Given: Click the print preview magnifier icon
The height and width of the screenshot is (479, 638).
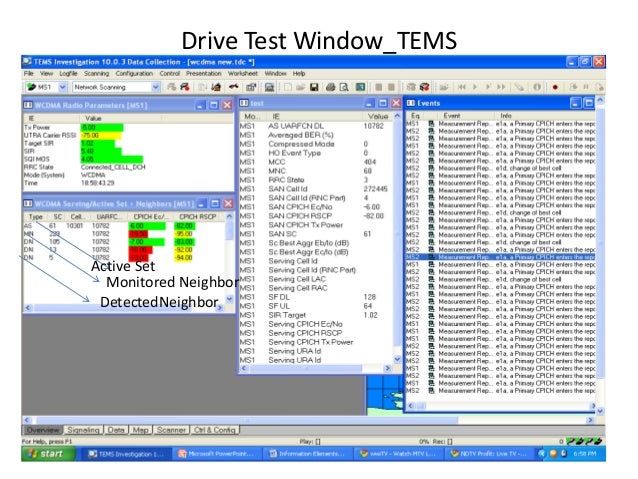Looking at the screenshot, I should click(344, 87).
